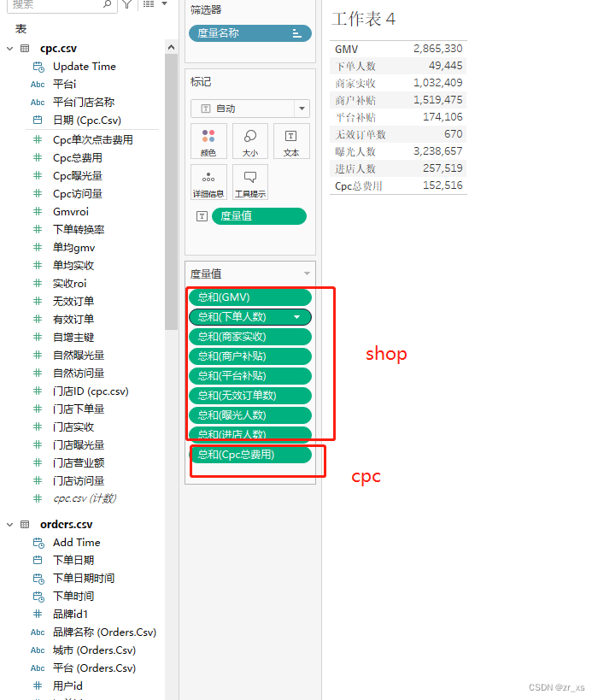Image resolution: width=598 pixels, height=700 pixels.
Task: Select the 下单日期 field
Action: click(x=73, y=561)
